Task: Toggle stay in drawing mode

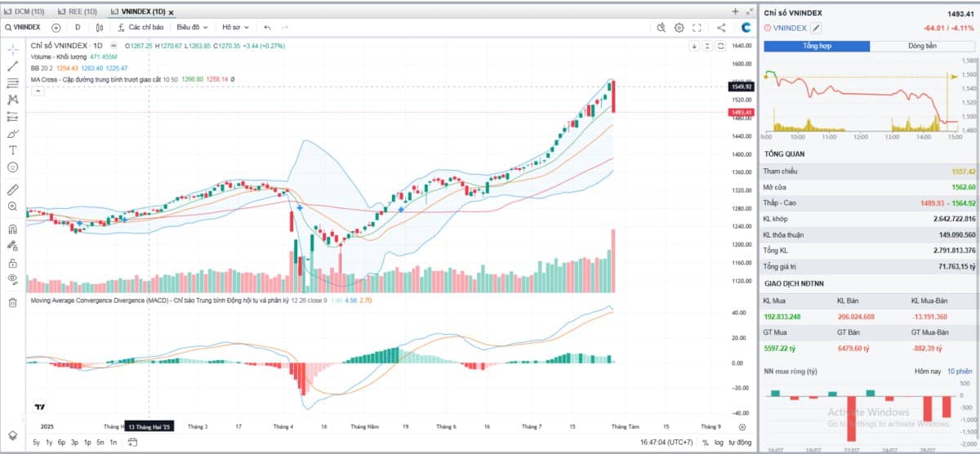Action: coord(13,246)
